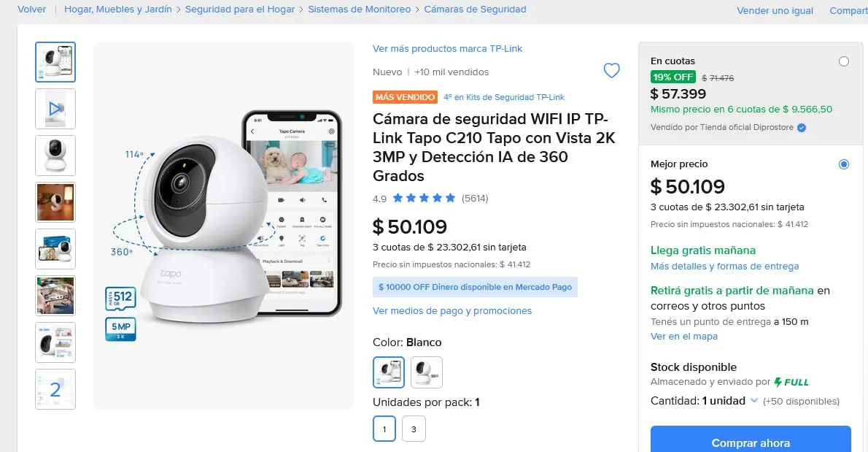
Task: Open the camera box package thumbnail
Action: tap(55, 249)
